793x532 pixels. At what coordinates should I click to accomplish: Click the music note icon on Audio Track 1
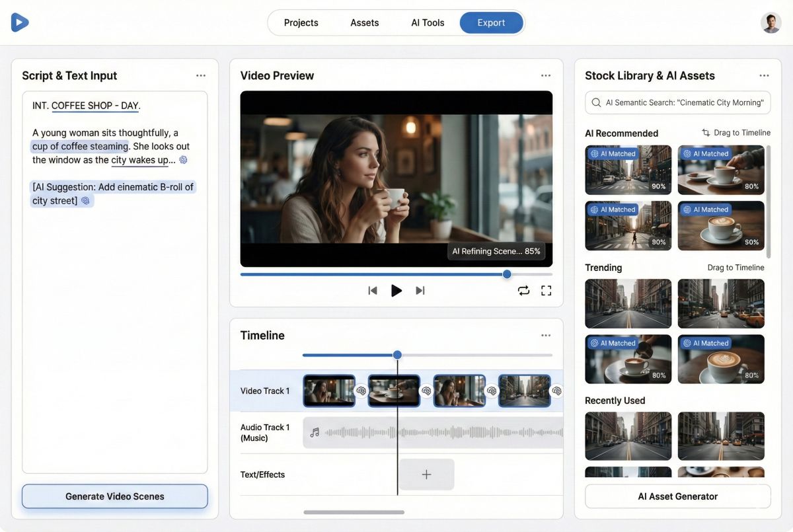[315, 432]
